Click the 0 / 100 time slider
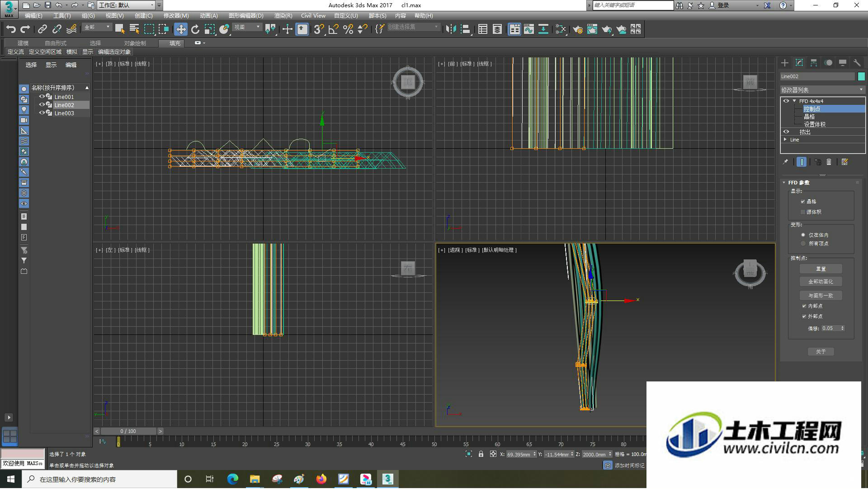 128,431
